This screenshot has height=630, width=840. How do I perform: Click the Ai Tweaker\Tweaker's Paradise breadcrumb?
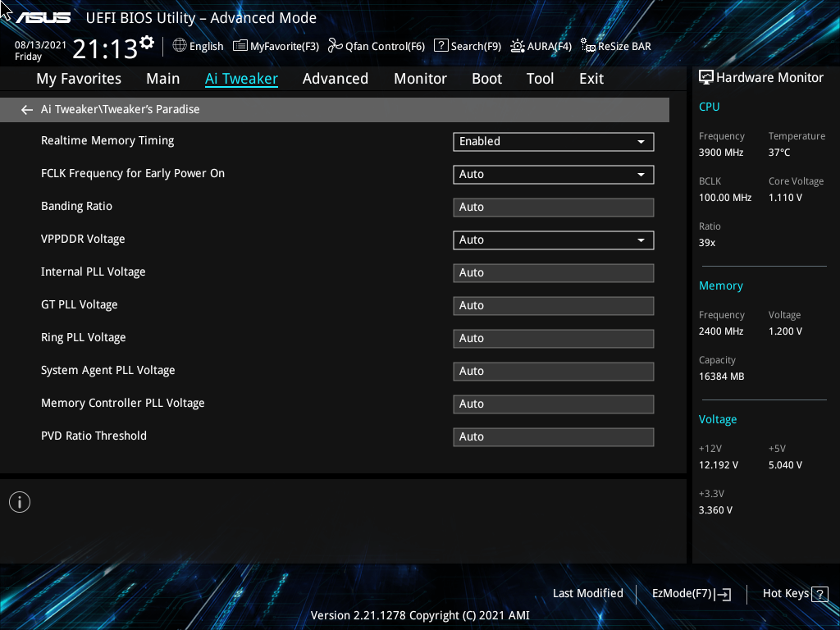tap(121, 109)
